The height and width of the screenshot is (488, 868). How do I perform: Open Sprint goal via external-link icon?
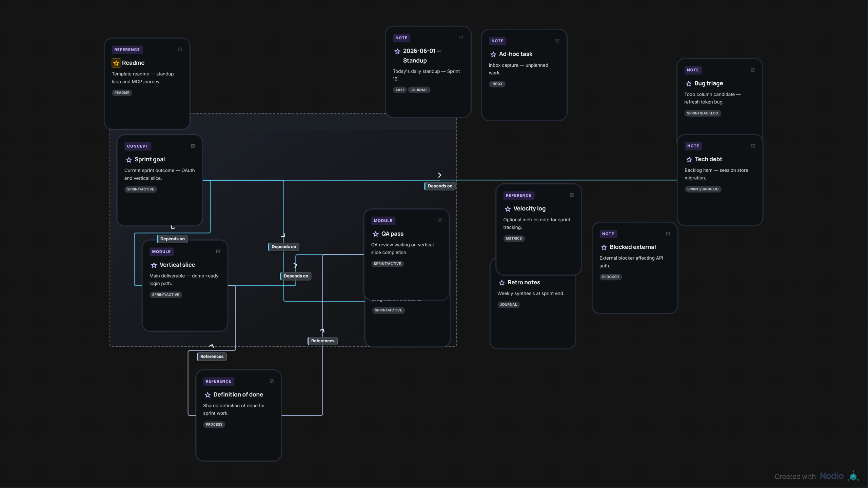pyautogui.click(x=193, y=146)
